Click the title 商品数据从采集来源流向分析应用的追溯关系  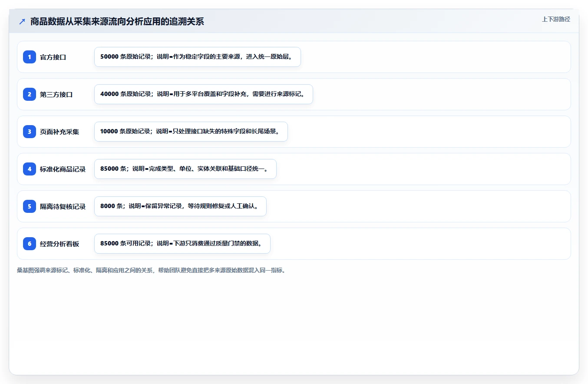[x=117, y=22]
